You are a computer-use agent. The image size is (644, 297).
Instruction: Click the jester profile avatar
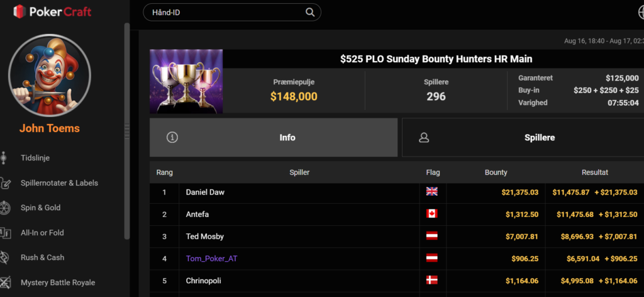[x=50, y=76]
